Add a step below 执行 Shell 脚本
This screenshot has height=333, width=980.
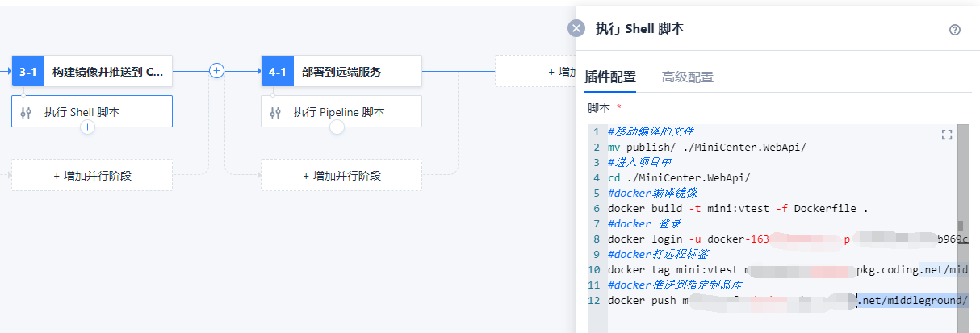pos(88,127)
